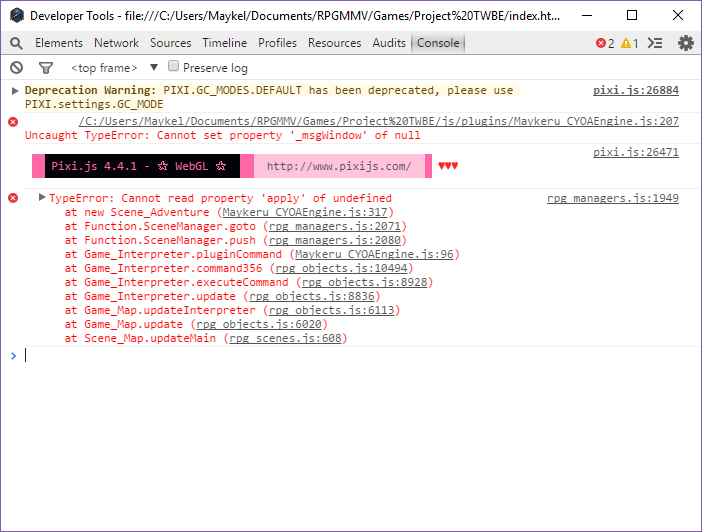Click the http://www.pixijs.com/ banner text
This screenshot has height=532, width=702.
(339, 166)
